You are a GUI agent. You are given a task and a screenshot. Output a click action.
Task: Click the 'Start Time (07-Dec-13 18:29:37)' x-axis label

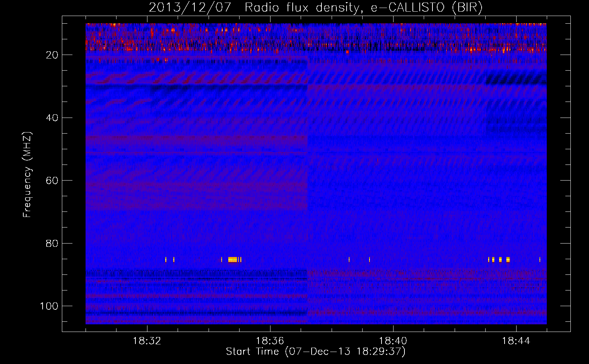pyautogui.click(x=316, y=352)
